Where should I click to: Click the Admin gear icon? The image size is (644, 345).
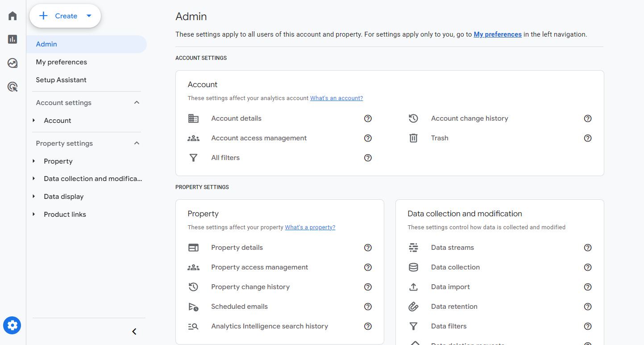(12, 325)
